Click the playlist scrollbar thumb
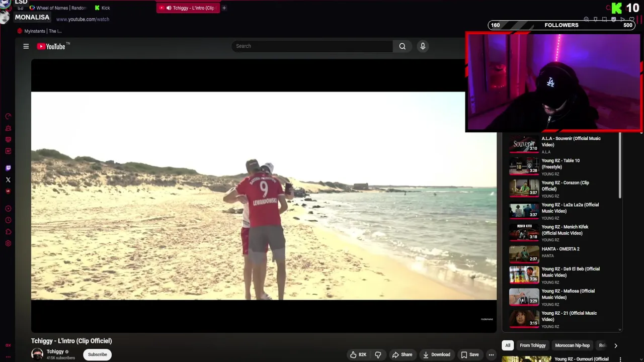The width and height of the screenshot is (644, 362). pyautogui.click(x=620, y=166)
